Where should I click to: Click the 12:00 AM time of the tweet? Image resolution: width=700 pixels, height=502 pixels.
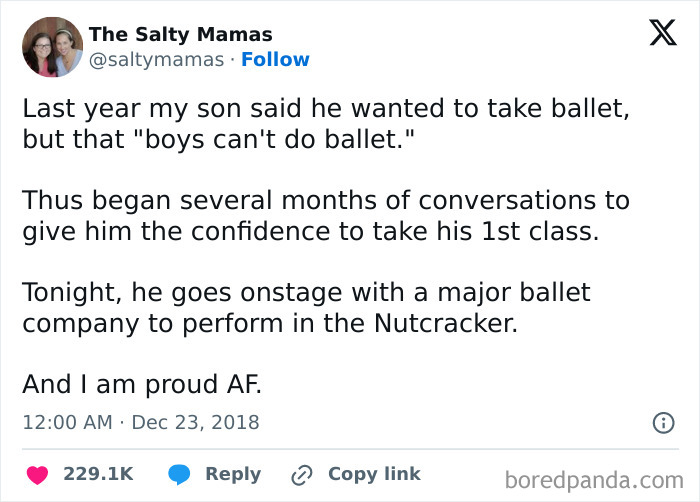(67, 422)
